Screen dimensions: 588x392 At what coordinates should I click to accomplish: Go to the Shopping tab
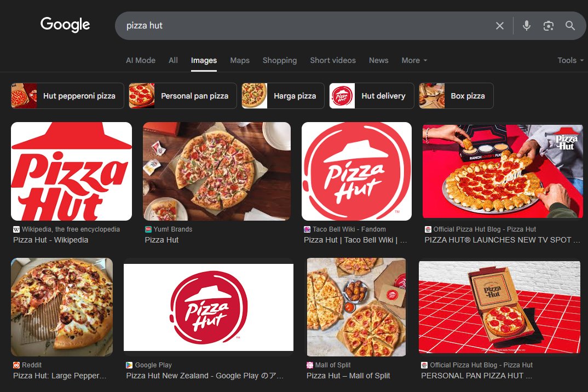coord(279,60)
